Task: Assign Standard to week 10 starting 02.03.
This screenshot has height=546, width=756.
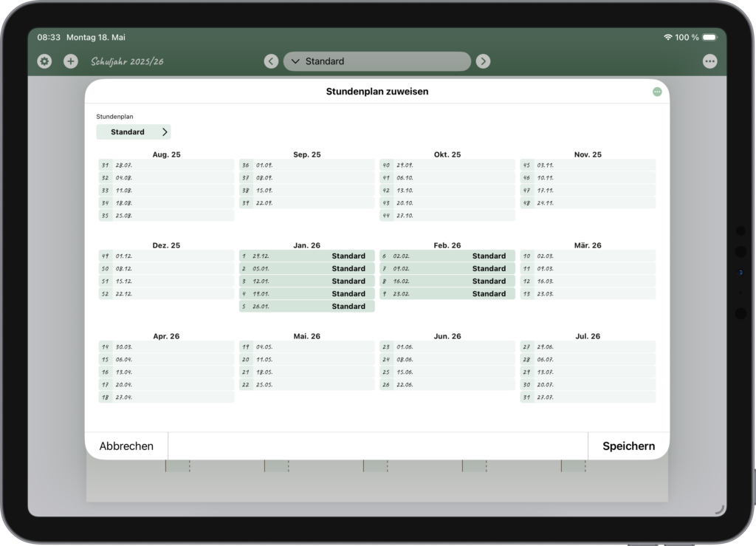Action: (588, 256)
